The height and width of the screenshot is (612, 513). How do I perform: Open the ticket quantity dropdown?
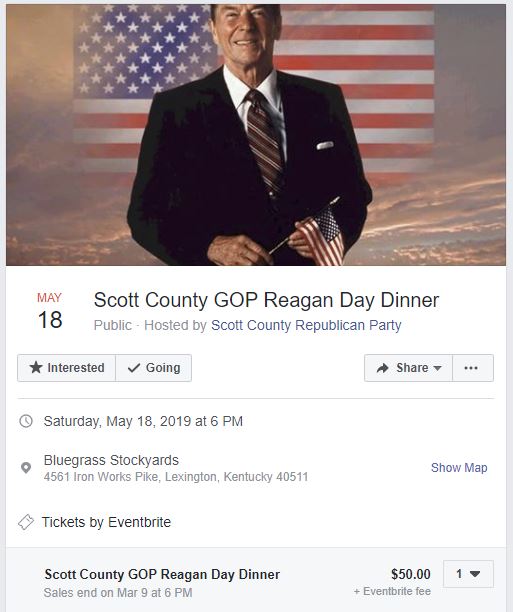click(468, 574)
